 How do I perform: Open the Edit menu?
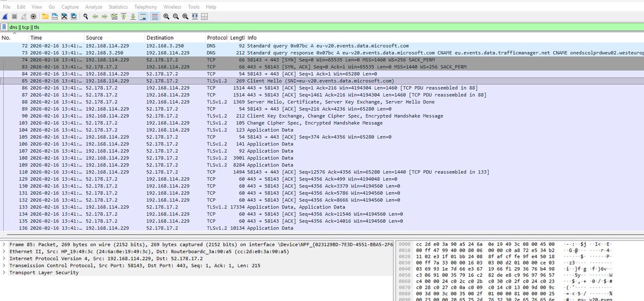click(x=21, y=7)
